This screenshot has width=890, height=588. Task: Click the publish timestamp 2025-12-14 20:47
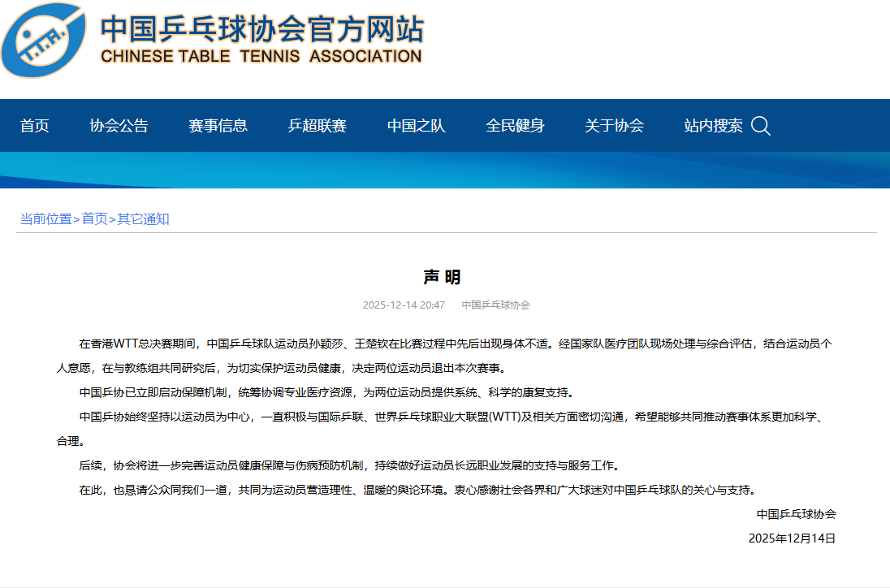pyautogui.click(x=404, y=305)
